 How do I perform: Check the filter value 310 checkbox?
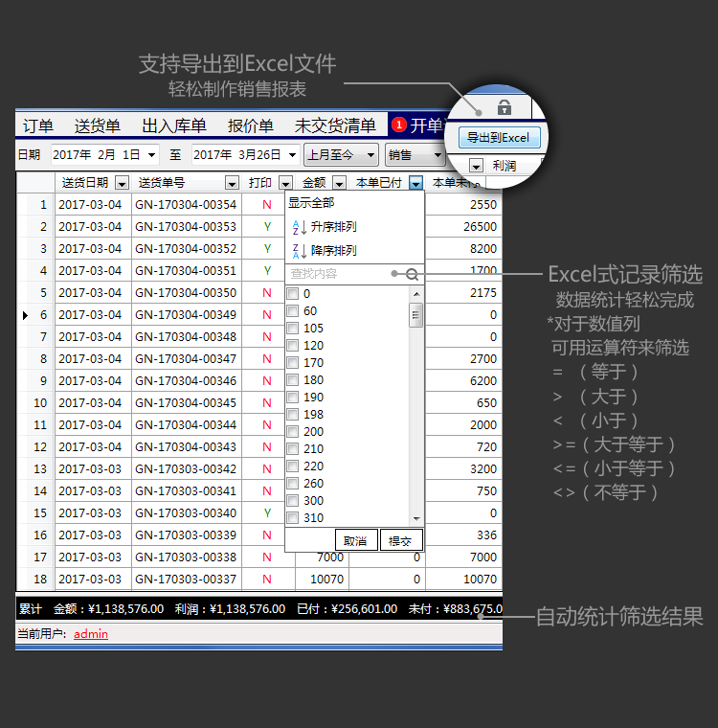293,517
